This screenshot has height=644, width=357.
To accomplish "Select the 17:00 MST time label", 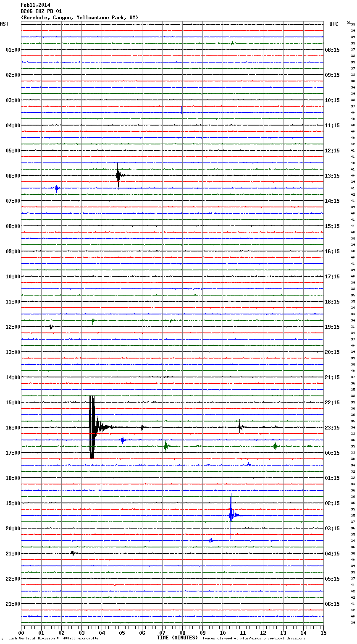I will [x=13, y=453].
